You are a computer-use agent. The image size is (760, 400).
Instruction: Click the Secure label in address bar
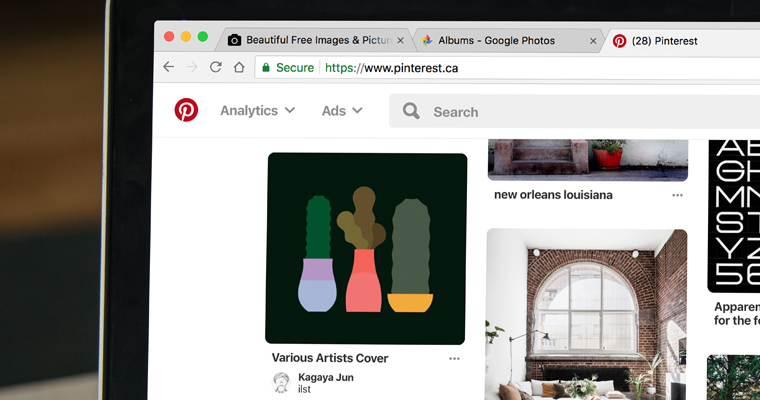pos(295,67)
